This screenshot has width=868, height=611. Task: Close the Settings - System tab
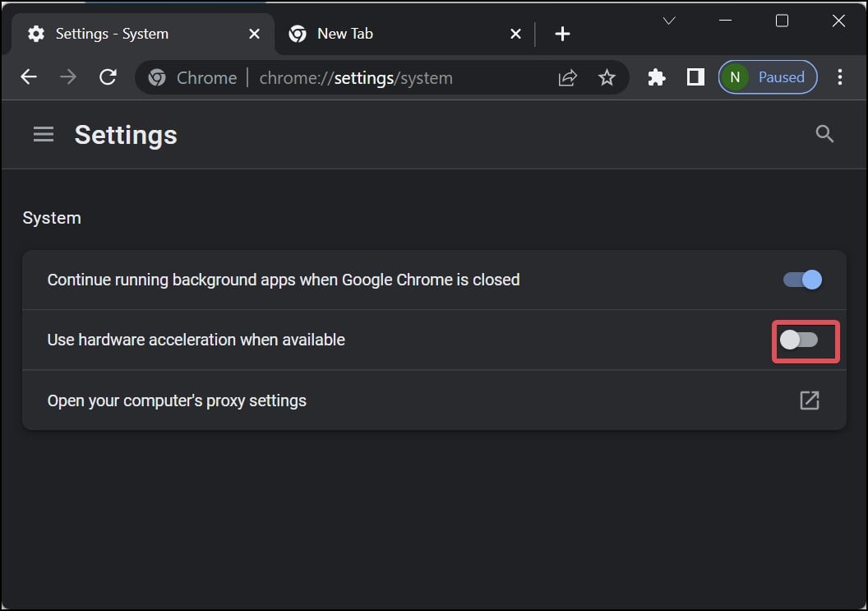pyautogui.click(x=254, y=34)
